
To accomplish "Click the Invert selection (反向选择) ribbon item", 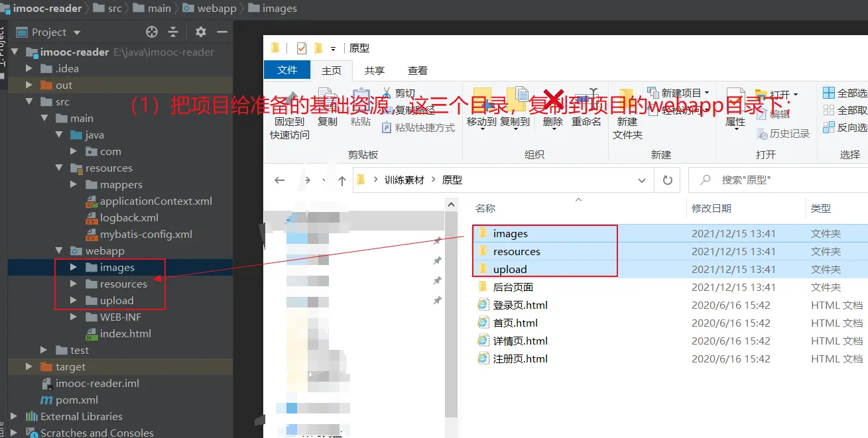I will pos(845,127).
